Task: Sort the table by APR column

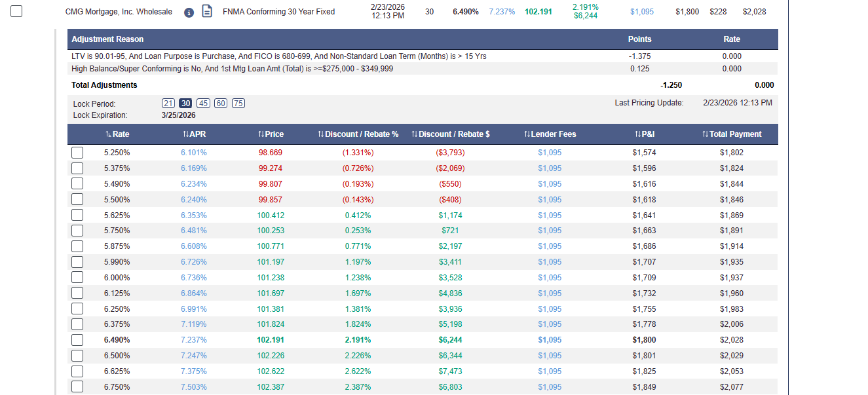Action: pyautogui.click(x=195, y=134)
